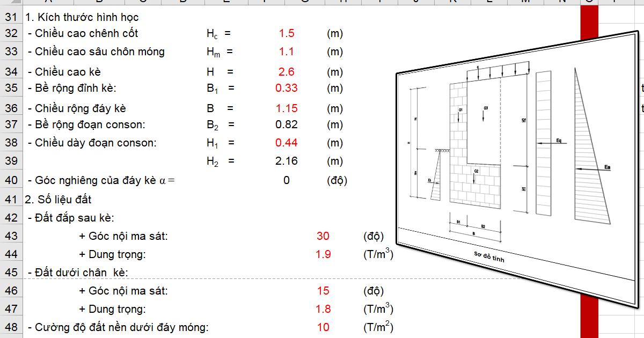Image resolution: width=644 pixels, height=338 pixels.
Task: Select row header 31
Action: (11, 17)
